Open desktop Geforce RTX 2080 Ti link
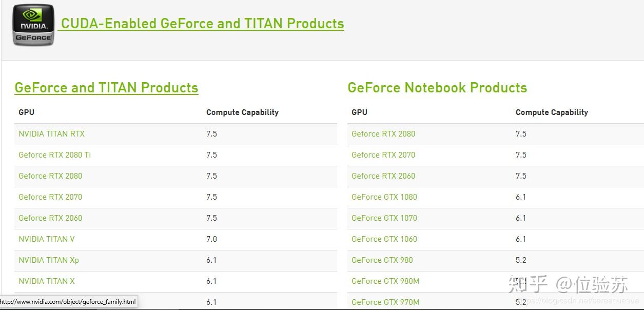 [x=54, y=155]
